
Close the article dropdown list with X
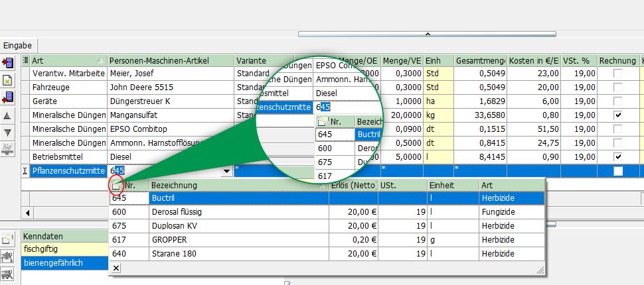point(116,268)
